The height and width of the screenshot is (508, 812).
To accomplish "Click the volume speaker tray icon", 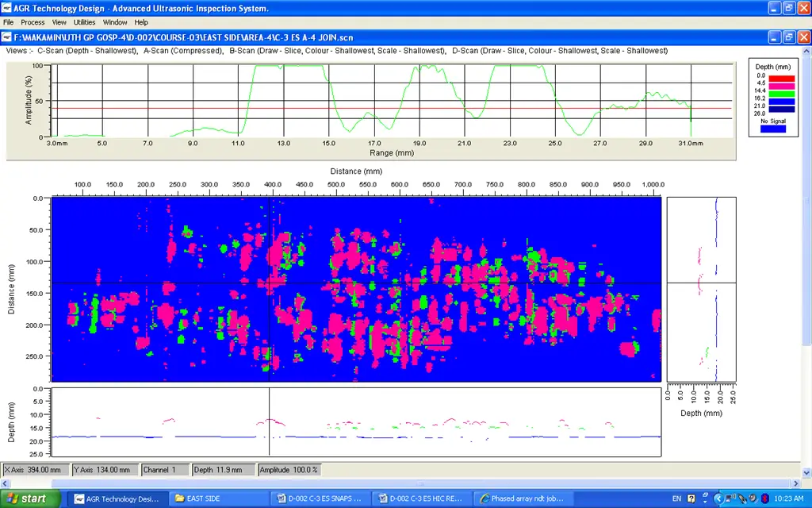I will (753, 498).
